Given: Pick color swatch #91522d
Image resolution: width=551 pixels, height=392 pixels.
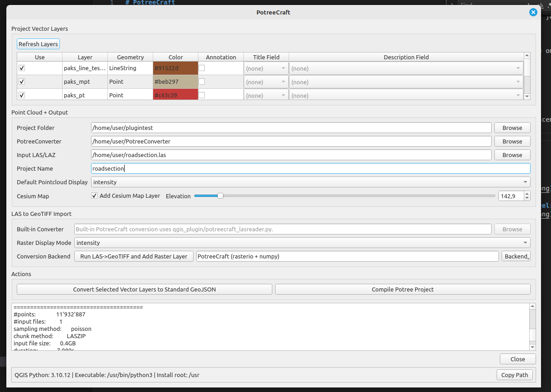Looking at the screenshot, I should 176,68.
